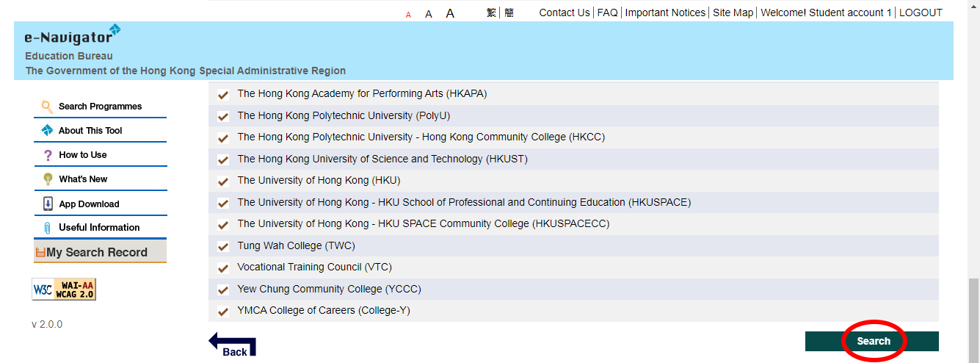Click the Back arrow button
Screen dimensions: 980x363
233,344
